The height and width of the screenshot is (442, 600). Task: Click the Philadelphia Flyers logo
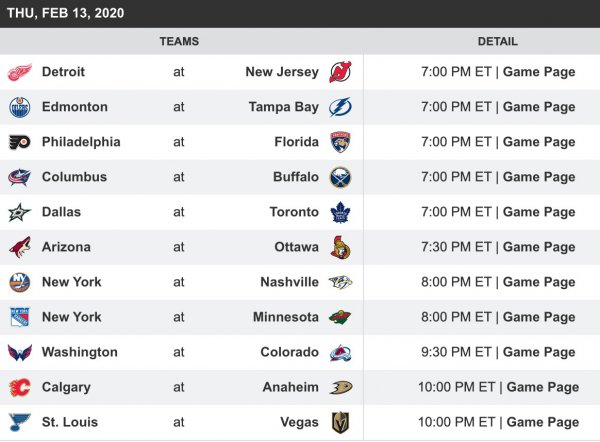20,142
